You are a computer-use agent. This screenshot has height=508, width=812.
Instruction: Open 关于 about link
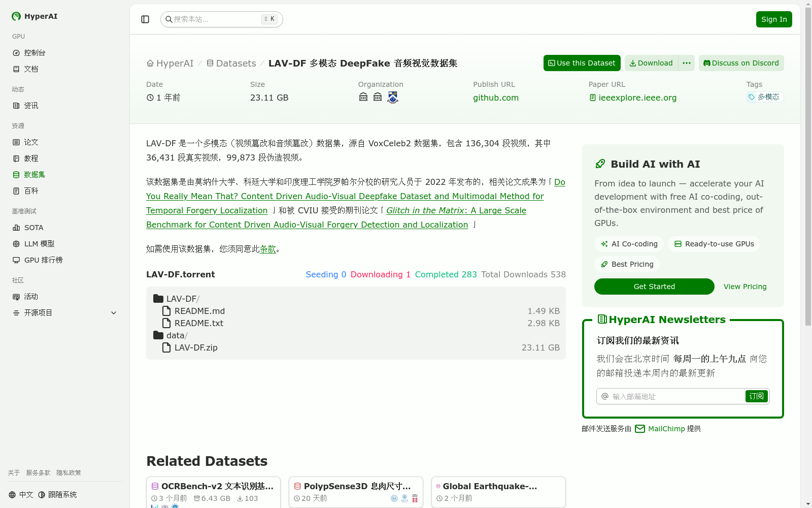tap(14, 473)
